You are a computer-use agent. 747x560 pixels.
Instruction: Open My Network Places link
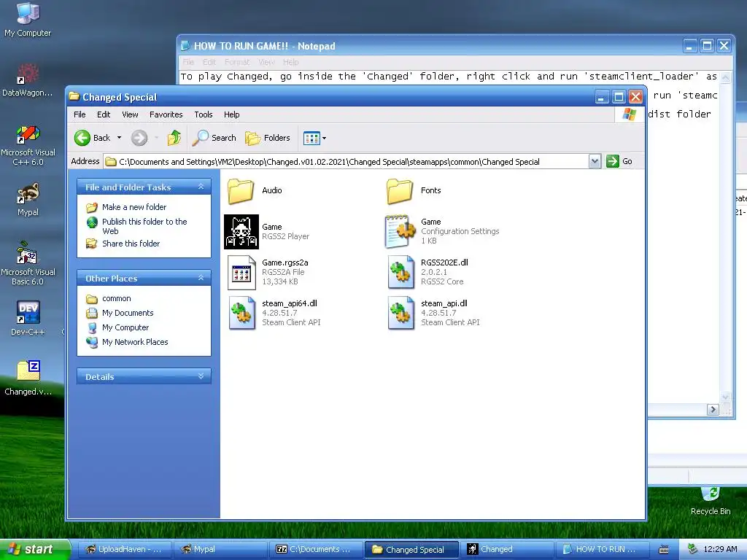135,342
